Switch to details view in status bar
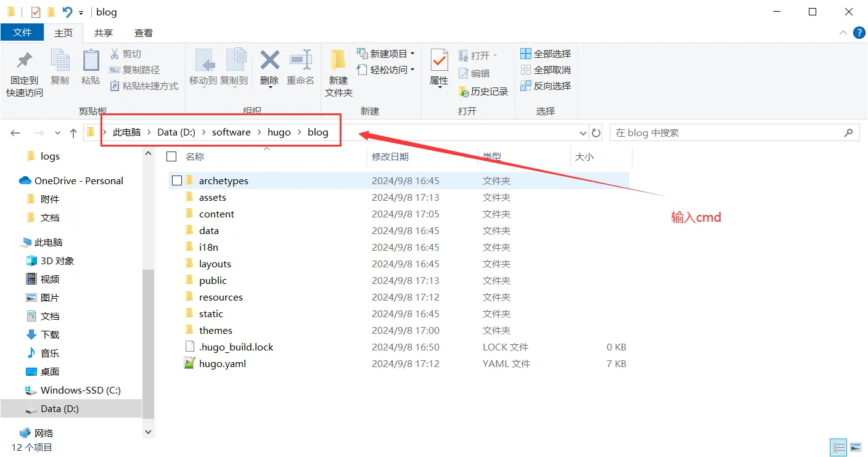 [x=839, y=448]
